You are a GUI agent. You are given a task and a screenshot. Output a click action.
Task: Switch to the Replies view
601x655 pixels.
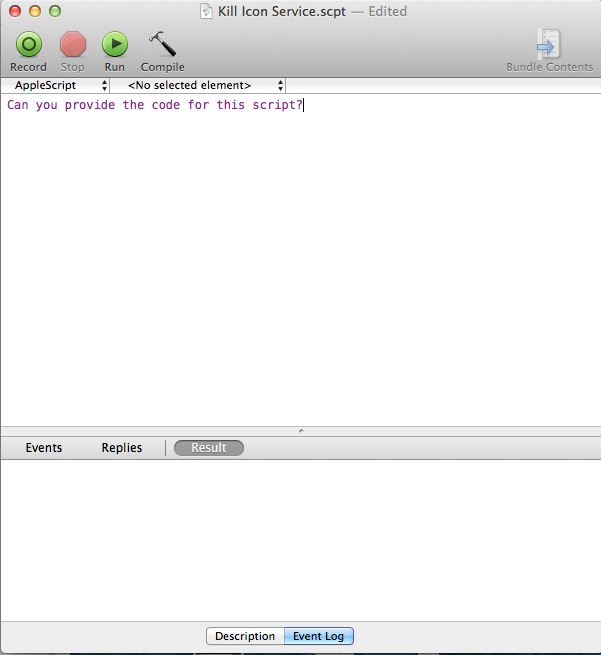pyautogui.click(x=122, y=447)
